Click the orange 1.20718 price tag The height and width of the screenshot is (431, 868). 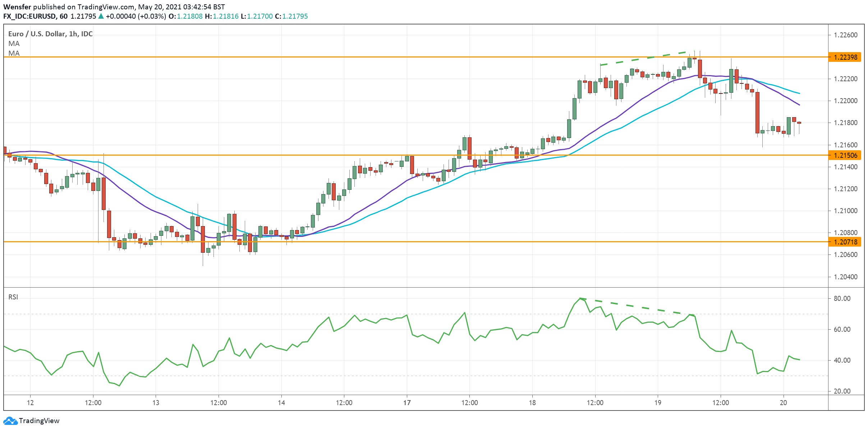(845, 242)
